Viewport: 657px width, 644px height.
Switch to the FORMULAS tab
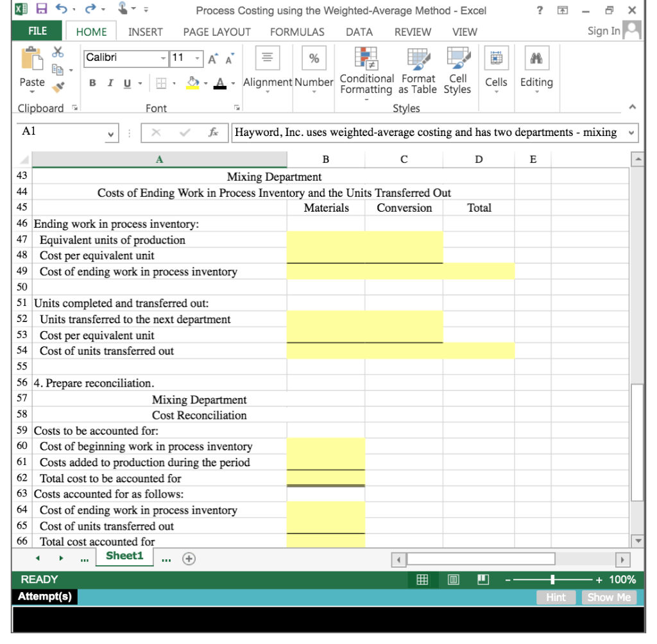coord(297,32)
